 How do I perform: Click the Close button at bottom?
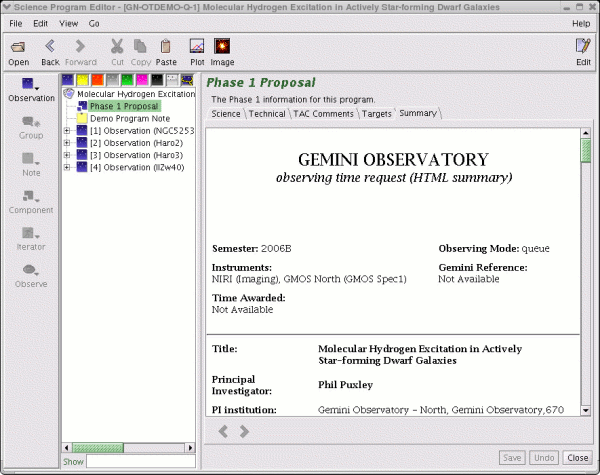coord(578,458)
